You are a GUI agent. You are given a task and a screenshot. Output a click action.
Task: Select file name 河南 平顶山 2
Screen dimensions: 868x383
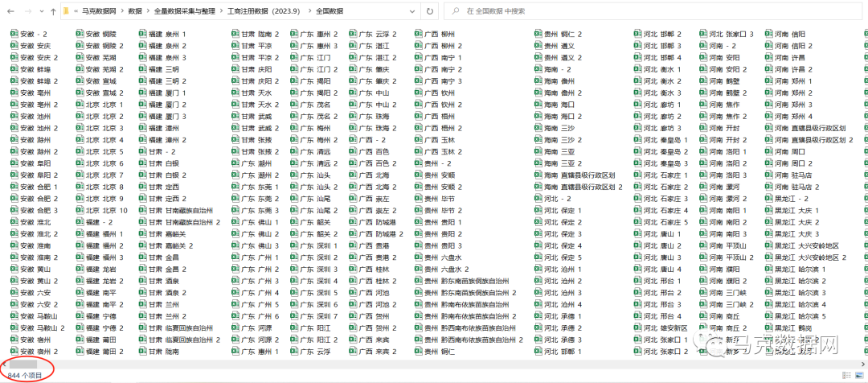pos(731,257)
